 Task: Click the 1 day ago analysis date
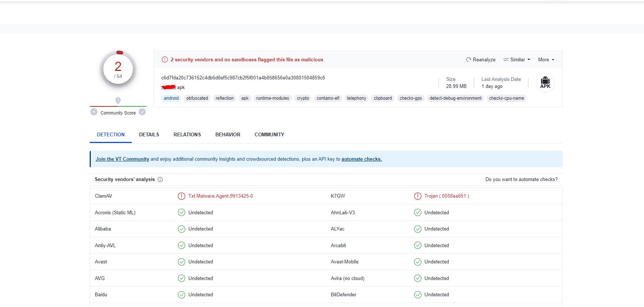pos(492,86)
